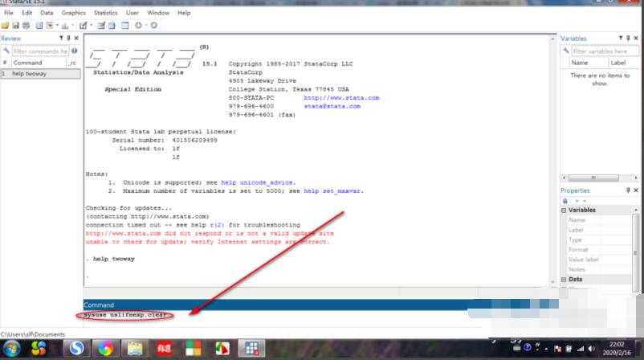Open the Graphics menu
Viewport: 644px width, 360px height.
coord(74,13)
